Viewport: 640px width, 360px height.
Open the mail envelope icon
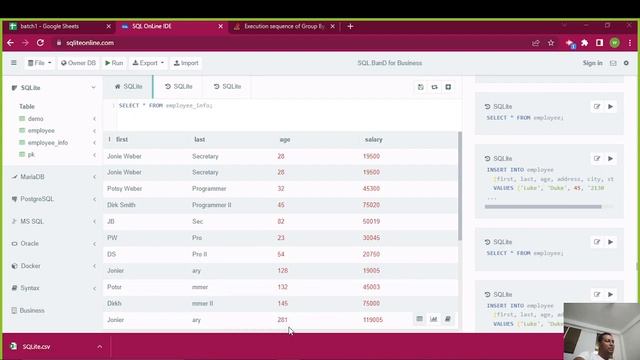pyautogui.click(x=613, y=63)
